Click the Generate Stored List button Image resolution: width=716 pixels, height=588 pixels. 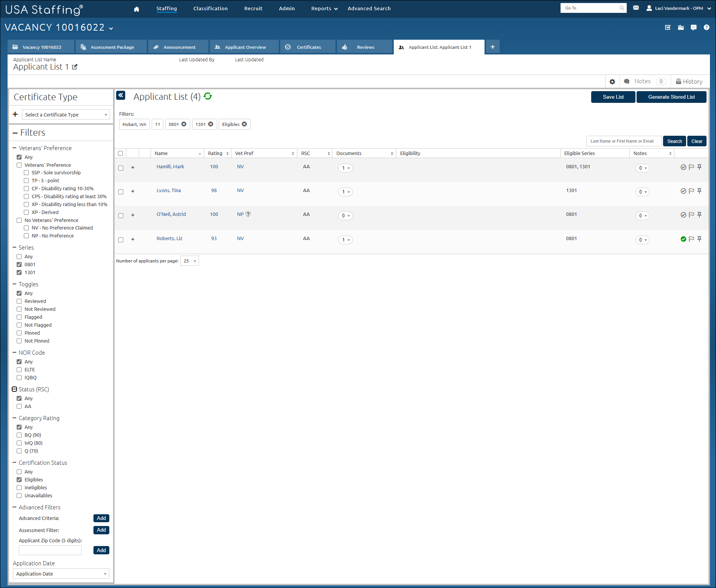tap(671, 97)
